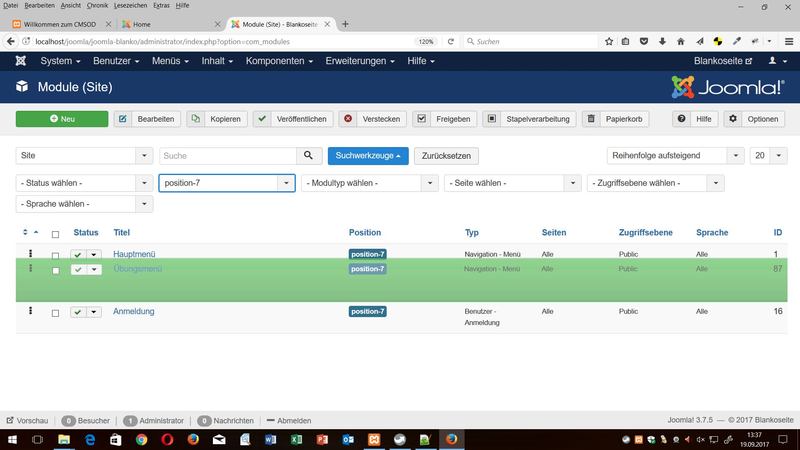The height and width of the screenshot is (450, 800).
Task: Open the Zugriffsebene wählen filter
Action: (656, 183)
